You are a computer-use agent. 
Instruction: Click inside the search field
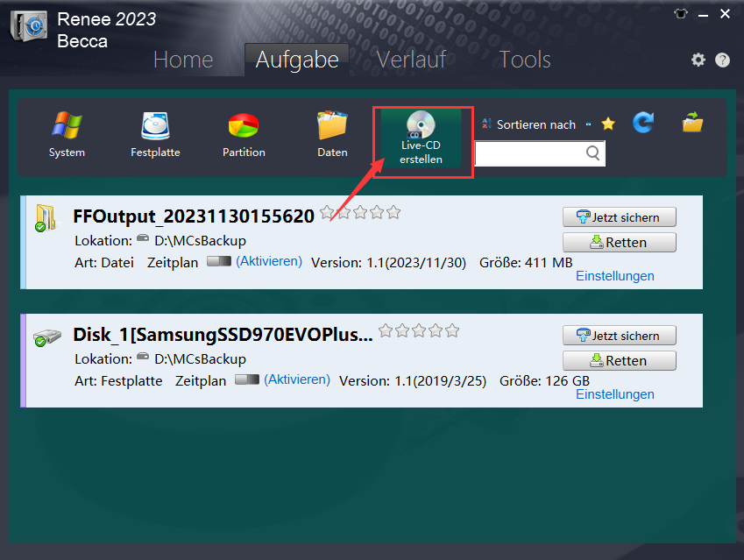pyautogui.click(x=535, y=153)
